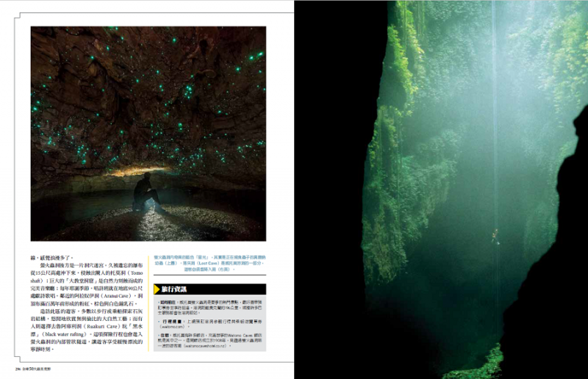
Task: Click the large green cavern photo on right page
Action: [x=441, y=147]
